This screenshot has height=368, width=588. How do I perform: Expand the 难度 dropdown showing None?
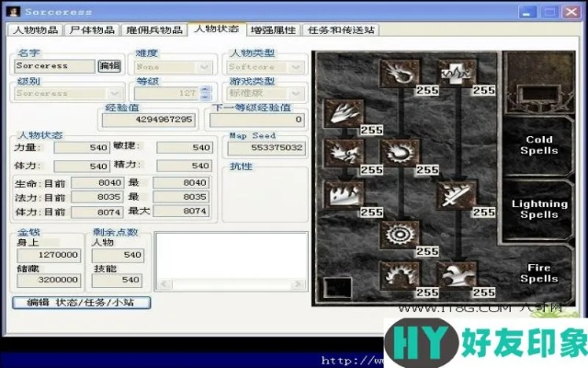pyautogui.click(x=205, y=67)
